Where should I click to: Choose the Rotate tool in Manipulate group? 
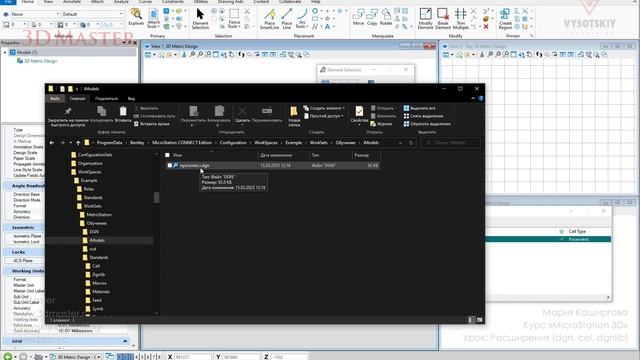(386, 18)
